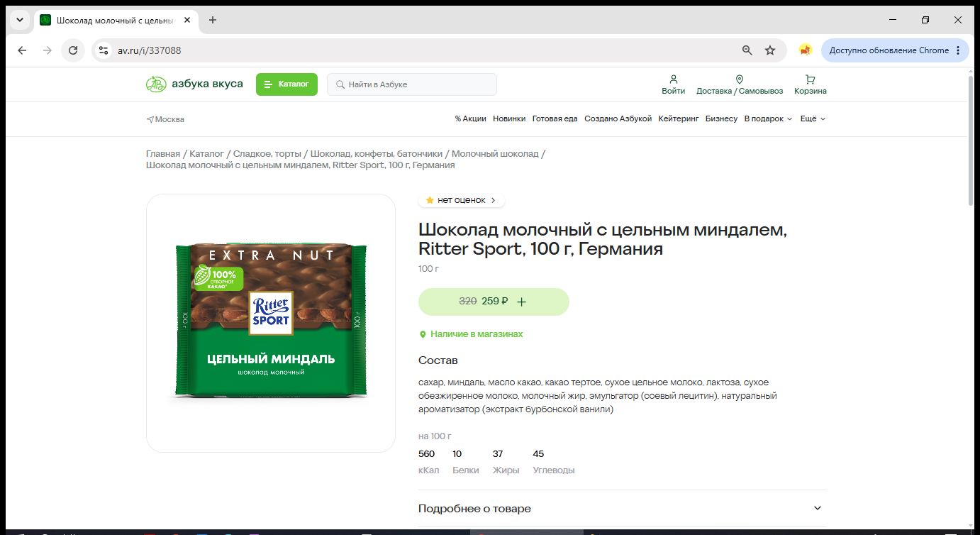Open Доставка / Самовывоз location pin

(x=740, y=84)
